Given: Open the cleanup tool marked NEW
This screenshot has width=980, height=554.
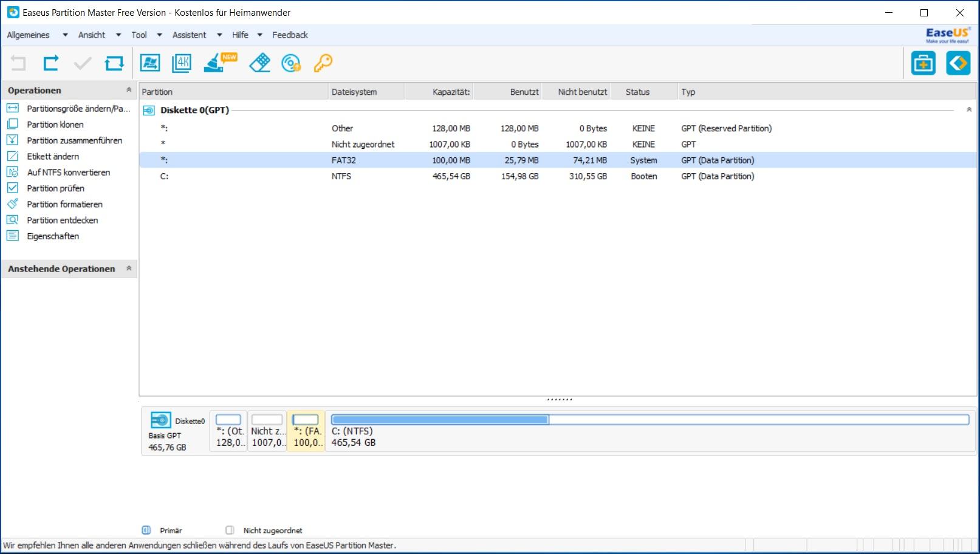Looking at the screenshot, I should [x=220, y=63].
